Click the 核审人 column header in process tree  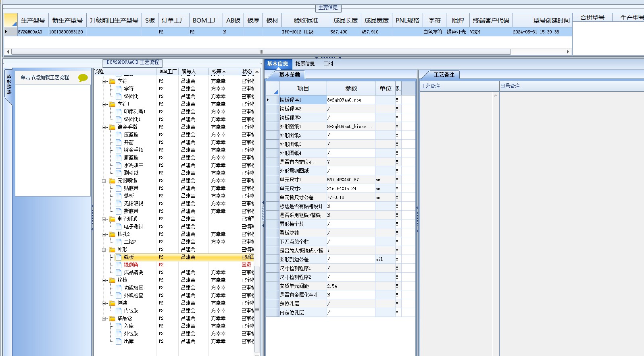point(224,71)
